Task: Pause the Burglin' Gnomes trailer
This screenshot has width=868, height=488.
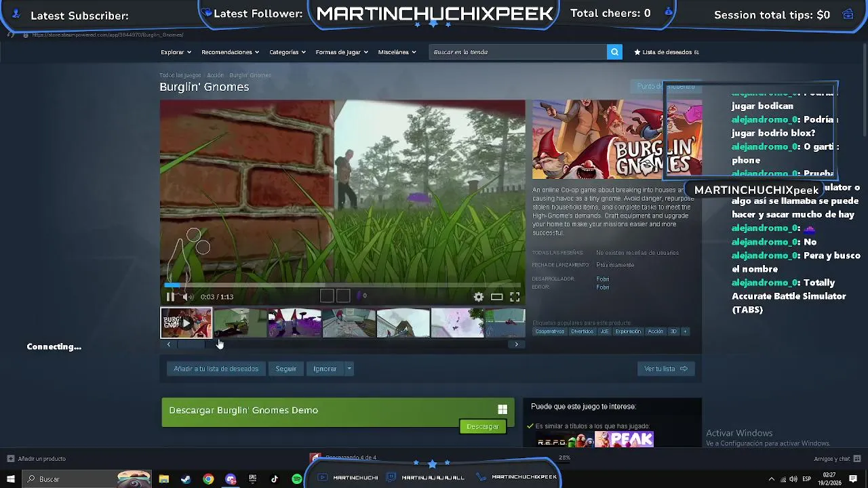Action: (170, 296)
